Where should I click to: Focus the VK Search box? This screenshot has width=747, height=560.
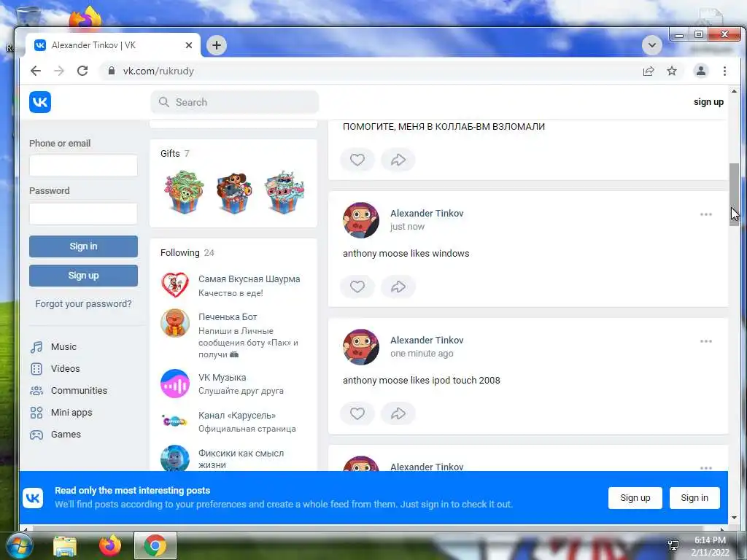click(234, 102)
